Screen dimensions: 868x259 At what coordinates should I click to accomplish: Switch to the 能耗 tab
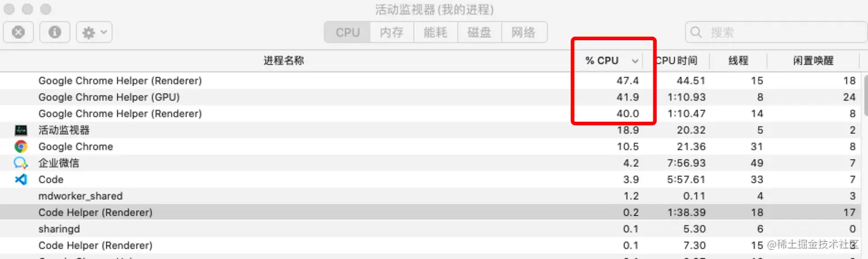click(x=436, y=33)
